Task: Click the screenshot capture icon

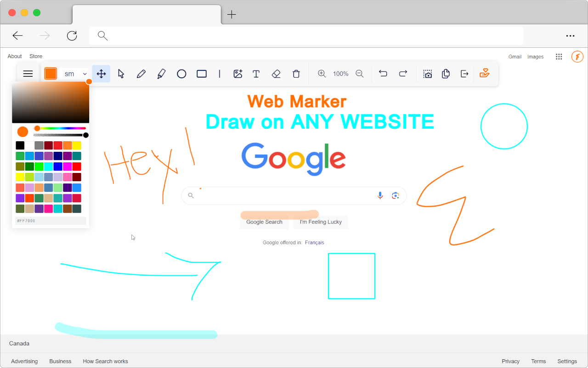Action: pyautogui.click(x=428, y=74)
